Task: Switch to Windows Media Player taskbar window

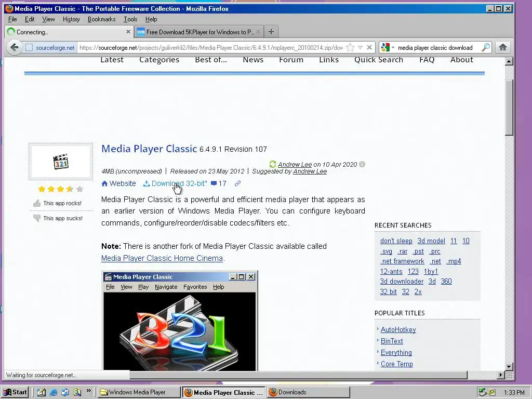Action: click(139, 392)
